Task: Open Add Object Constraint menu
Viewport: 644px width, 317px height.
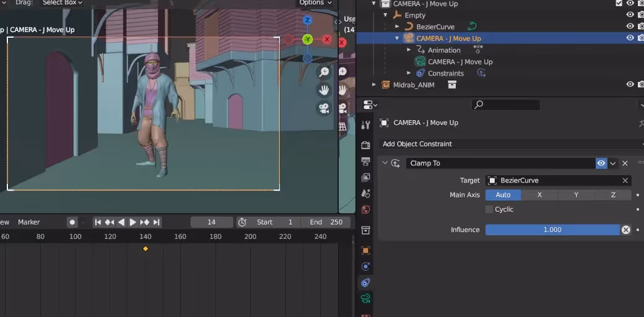Action: [510, 144]
